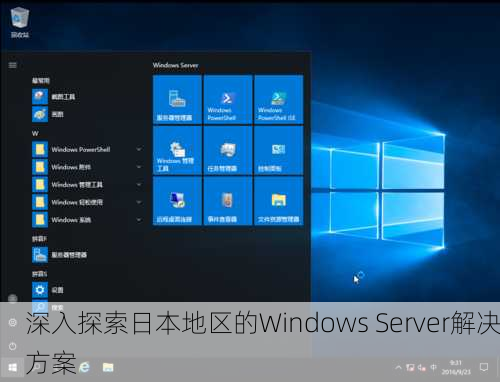
Task: Open the taskbar clock and date
Action: pyautogui.click(x=456, y=367)
